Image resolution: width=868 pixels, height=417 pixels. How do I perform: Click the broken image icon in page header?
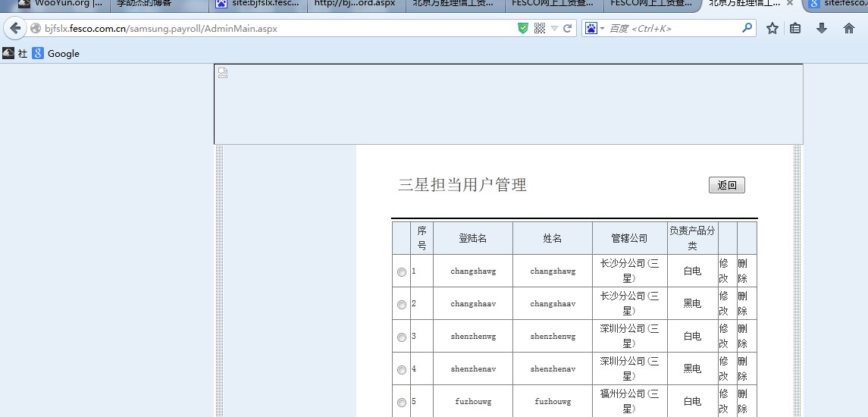coord(223,73)
